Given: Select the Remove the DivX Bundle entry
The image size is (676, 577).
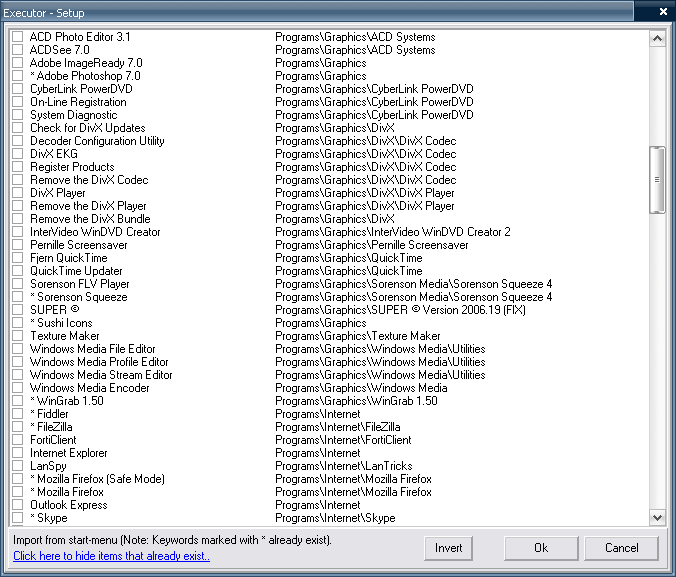Looking at the screenshot, I should [90, 219].
